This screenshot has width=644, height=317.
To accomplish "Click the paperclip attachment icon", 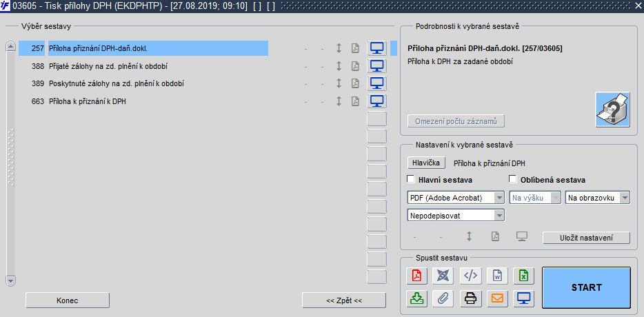I will pos(443,298).
